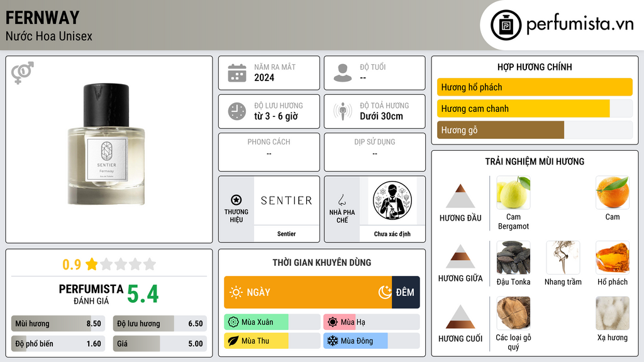This screenshot has width=644, height=362.
Task: Click the Hợp hương chính heading
Action: tap(535, 67)
